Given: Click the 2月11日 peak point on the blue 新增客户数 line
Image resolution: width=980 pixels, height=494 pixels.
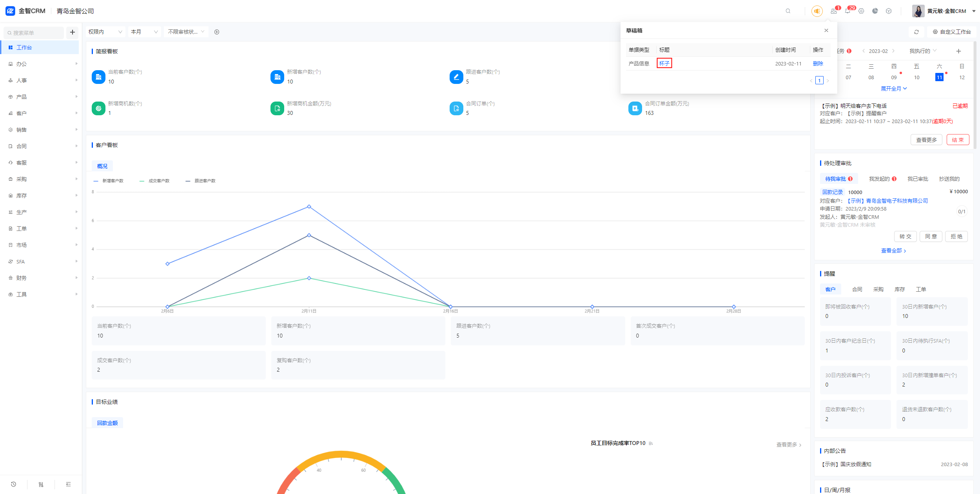Looking at the screenshot, I should click(309, 207).
